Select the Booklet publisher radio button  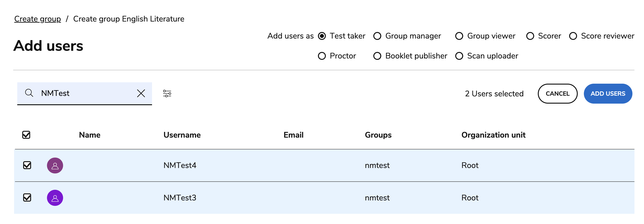pyautogui.click(x=377, y=56)
